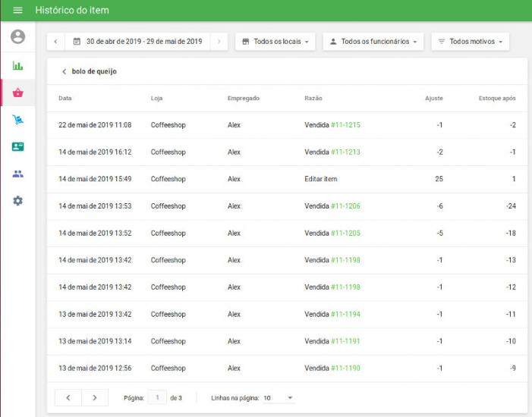Go to next date range
This screenshot has width=532, height=417.
pos(219,42)
